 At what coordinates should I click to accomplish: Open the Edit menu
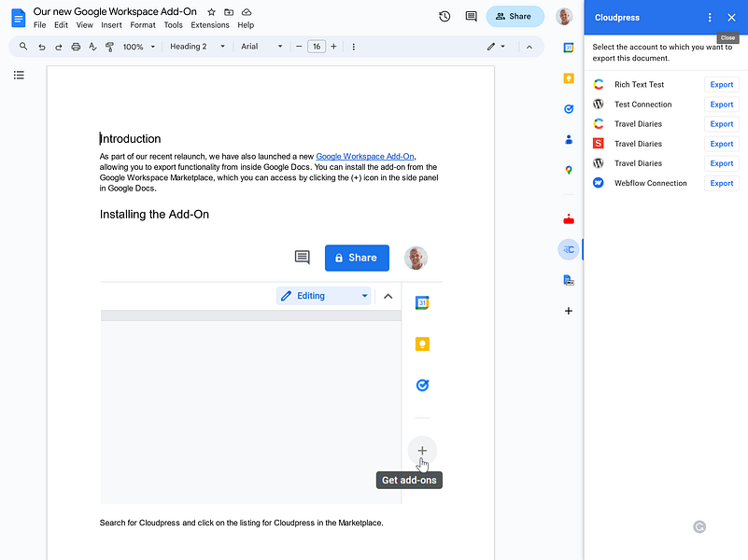[x=61, y=25]
